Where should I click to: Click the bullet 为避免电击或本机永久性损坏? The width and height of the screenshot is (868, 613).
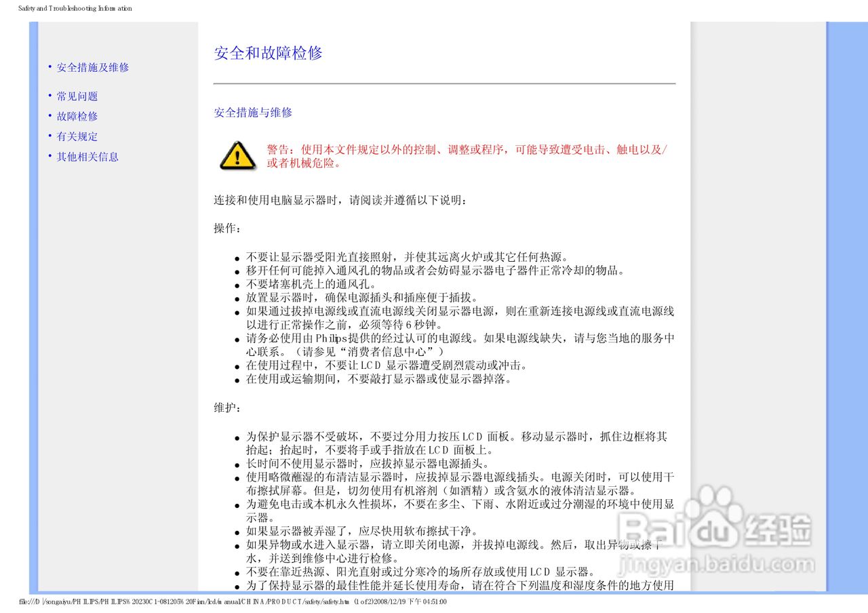tap(460, 511)
